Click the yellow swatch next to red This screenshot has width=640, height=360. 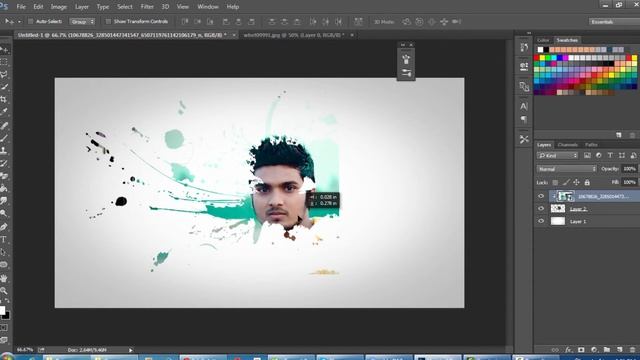pyautogui.click(x=542, y=58)
